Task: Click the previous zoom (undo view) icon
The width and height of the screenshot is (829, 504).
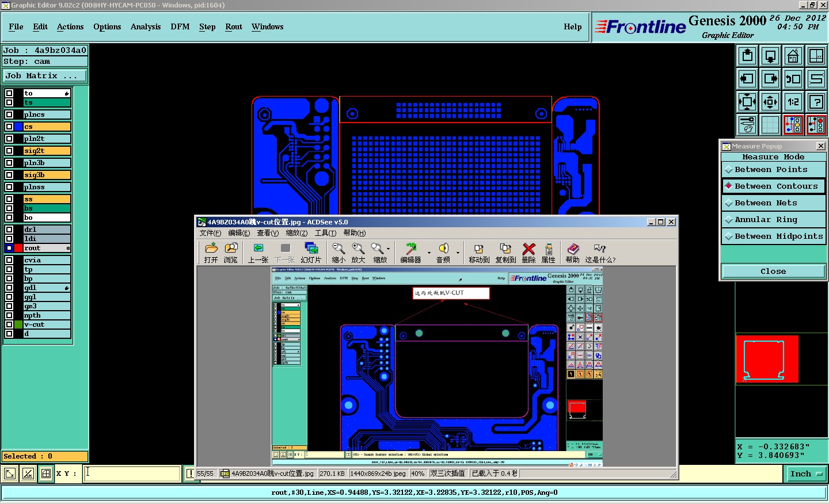Action: tap(793, 79)
